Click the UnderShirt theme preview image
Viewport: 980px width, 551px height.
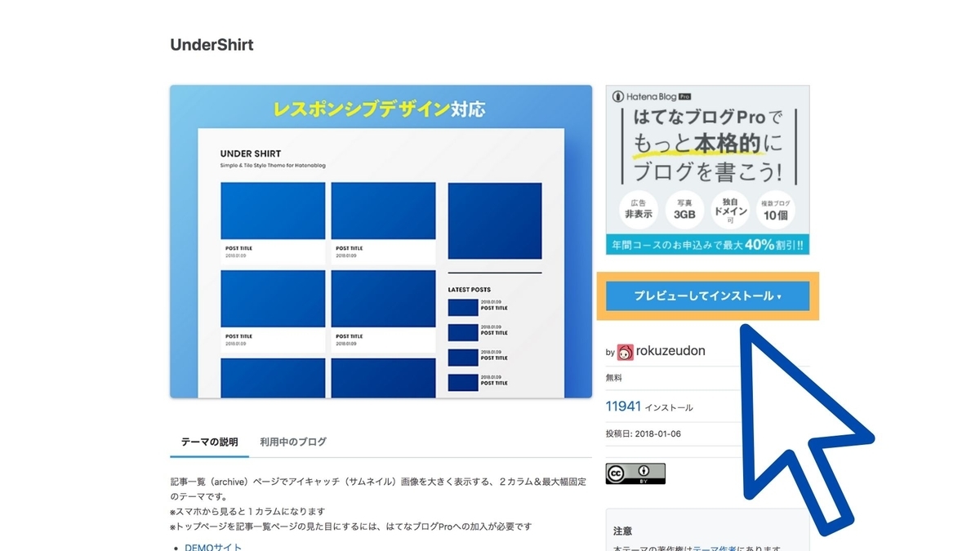tap(381, 242)
